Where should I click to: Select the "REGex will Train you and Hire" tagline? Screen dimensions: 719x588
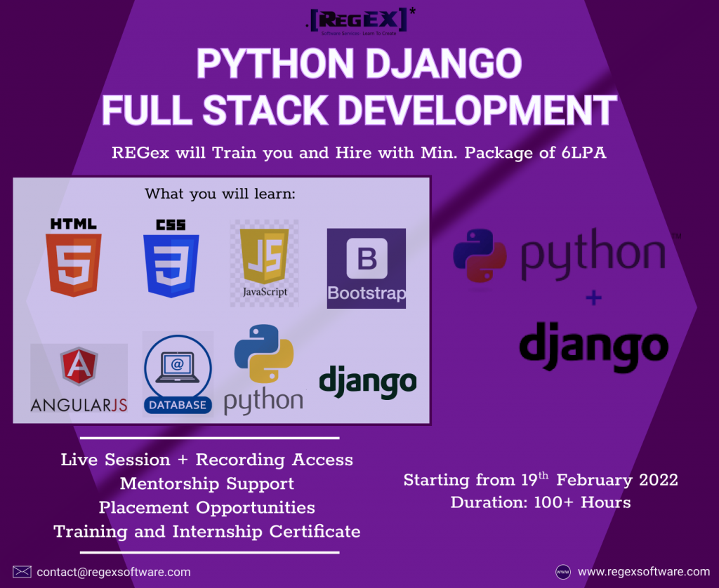pos(359,153)
